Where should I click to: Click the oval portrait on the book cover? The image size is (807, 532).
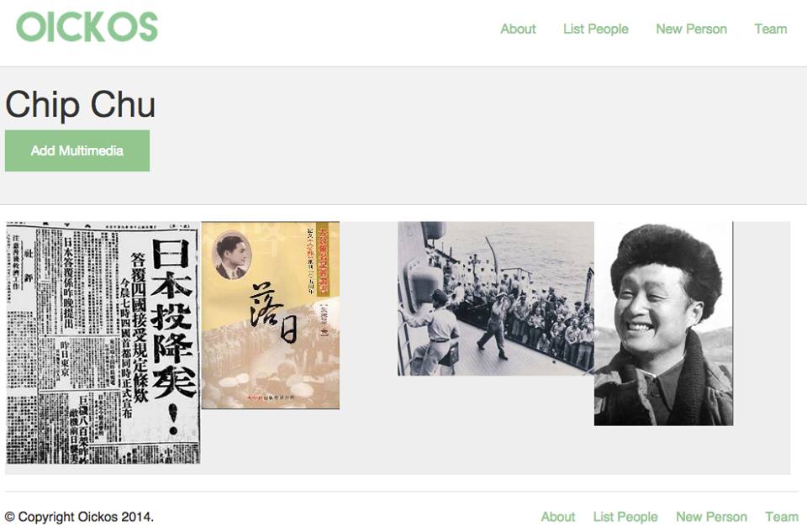tap(232, 255)
